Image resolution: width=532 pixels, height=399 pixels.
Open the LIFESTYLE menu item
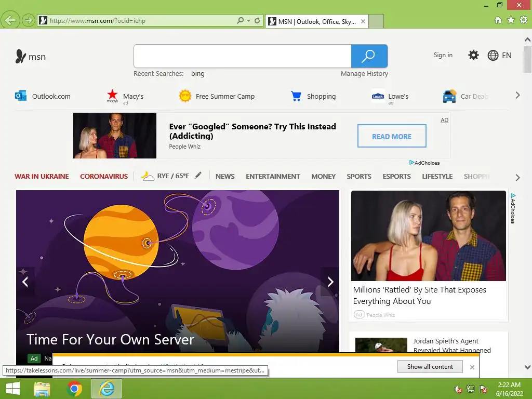[x=437, y=177]
